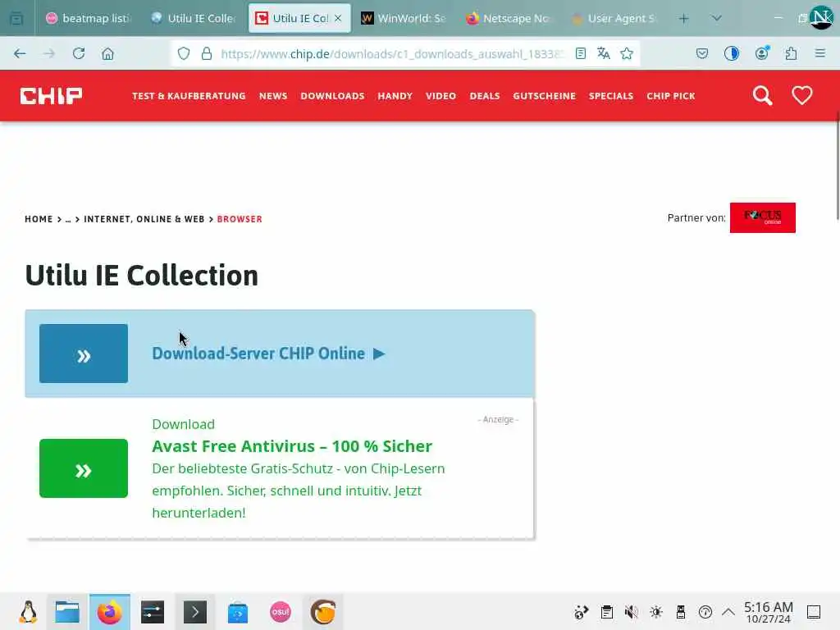Click Home breadcrumb link
840x630 pixels.
click(39, 219)
